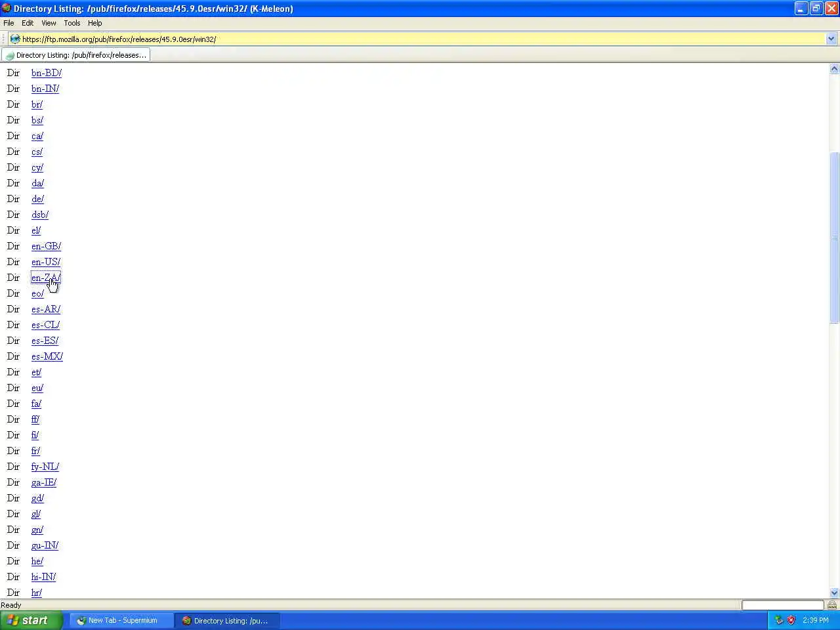The image size is (840, 630).
Task: Select Directory Listing taskbar button
Action: [x=226, y=620]
